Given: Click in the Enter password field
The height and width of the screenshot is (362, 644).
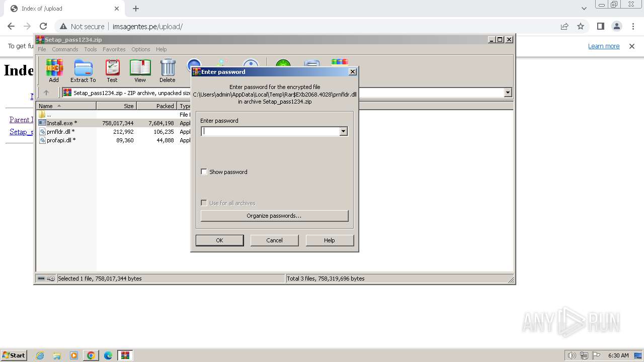Looking at the screenshot, I should (x=271, y=131).
